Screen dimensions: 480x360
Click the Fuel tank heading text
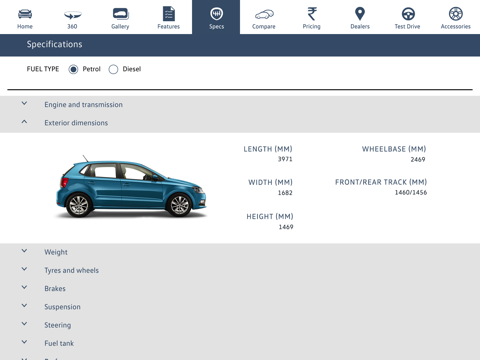tap(59, 343)
